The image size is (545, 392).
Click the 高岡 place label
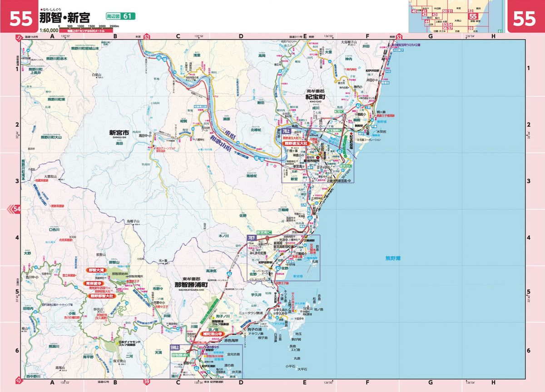tap(261, 56)
